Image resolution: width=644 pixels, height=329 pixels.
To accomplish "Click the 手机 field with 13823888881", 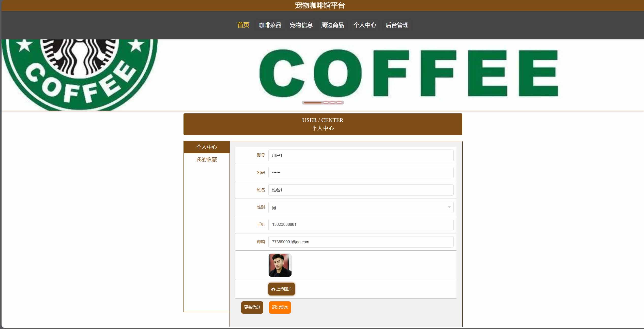I will pos(361,225).
